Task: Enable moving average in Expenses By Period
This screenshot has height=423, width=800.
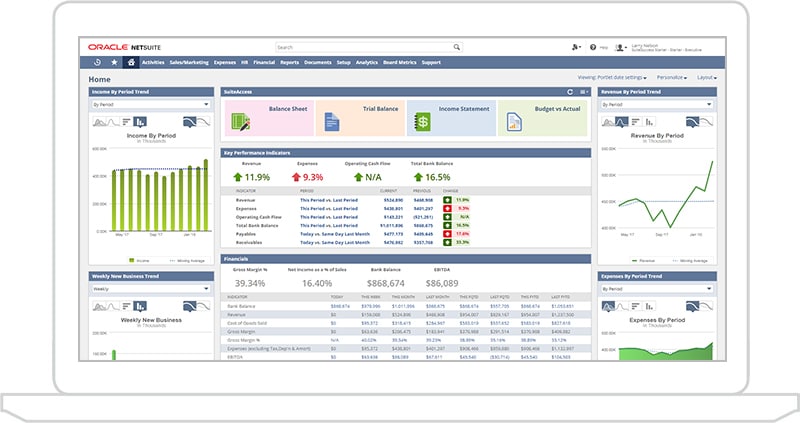Action: pos(692,306)
